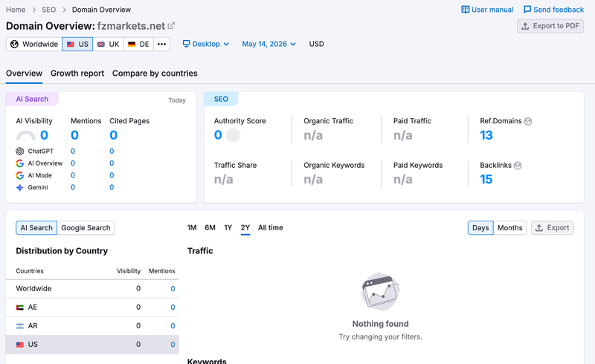The image size is (595, 364).
Task: Click Export to PDF button
Action: pos(550,26)
